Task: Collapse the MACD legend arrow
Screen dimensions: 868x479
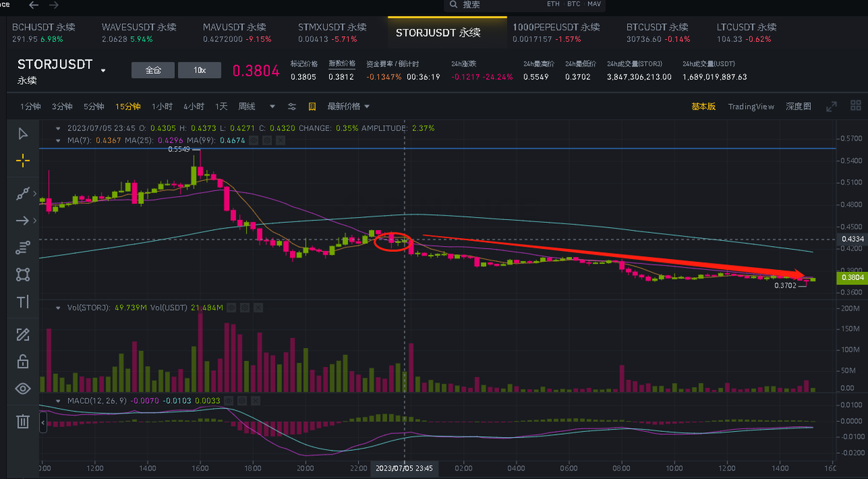Action: click(59, 400)
